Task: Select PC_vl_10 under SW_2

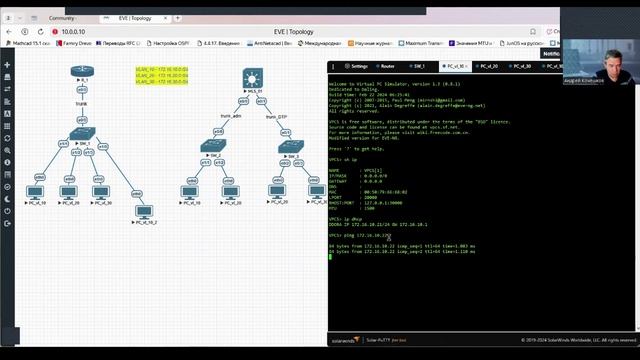Action: [189, 192]
